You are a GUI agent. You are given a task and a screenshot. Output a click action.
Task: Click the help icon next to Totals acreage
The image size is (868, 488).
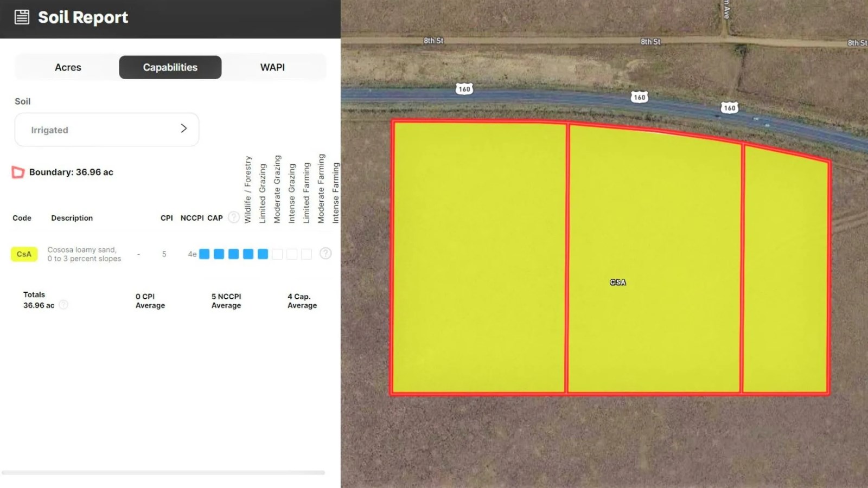point(63,305)
